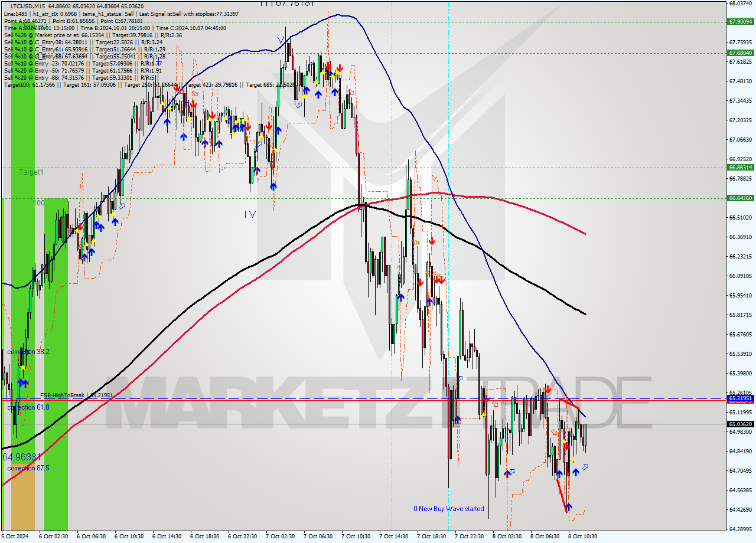
Task: Click the 'Entry -23: 70.02176' sell line
Action: coord(83,63)
